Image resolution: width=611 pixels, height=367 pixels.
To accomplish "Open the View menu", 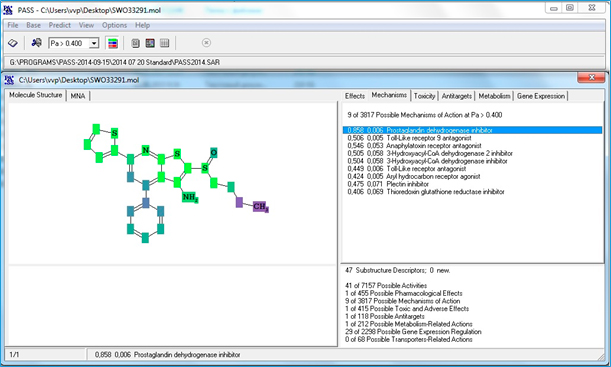I will click(86, 25).
